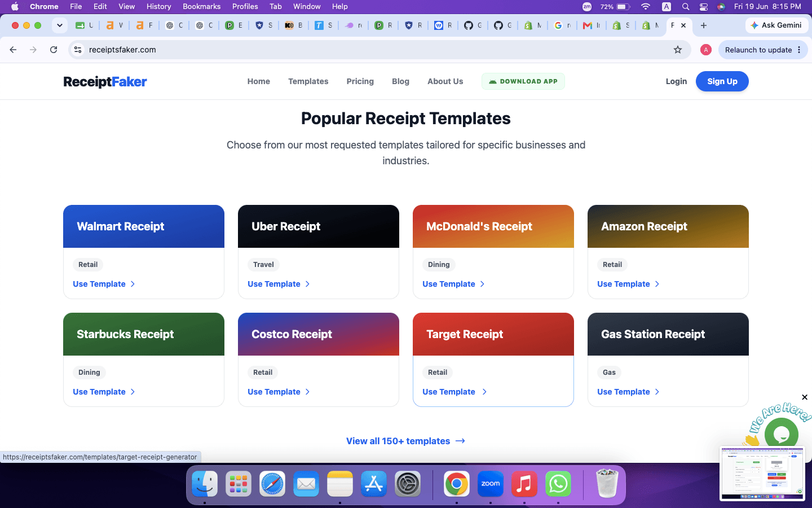Viewport: 812px width, 508px height.
Task: Expand the tab search dropdown arrow
Action: [60, 25]
